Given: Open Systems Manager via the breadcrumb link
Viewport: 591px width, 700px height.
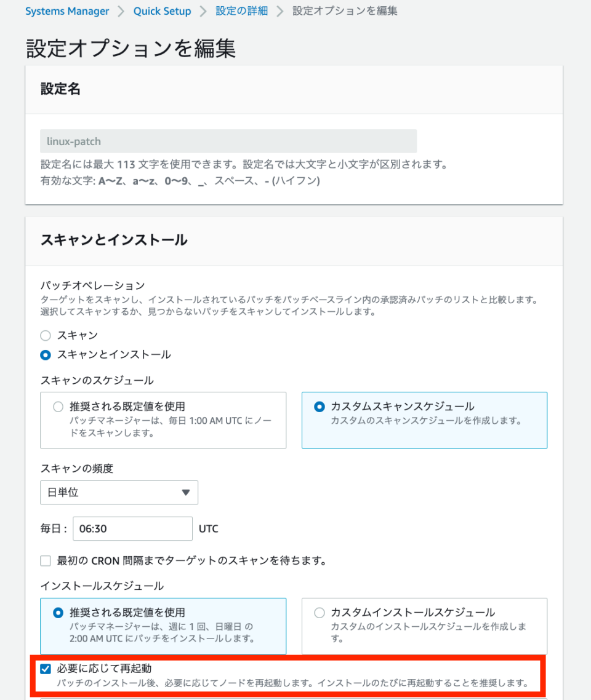Looking at the screenshot, I should (x=66, y=10).
